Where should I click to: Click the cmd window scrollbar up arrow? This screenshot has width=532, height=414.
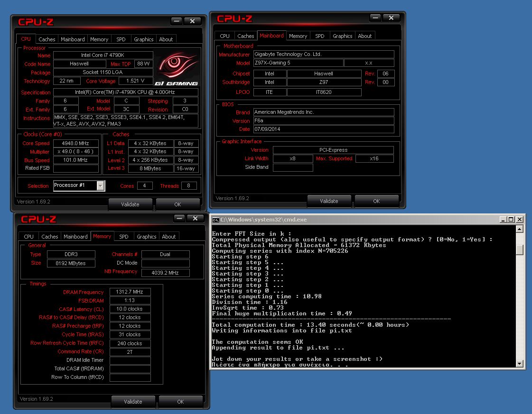pos(519,229)
